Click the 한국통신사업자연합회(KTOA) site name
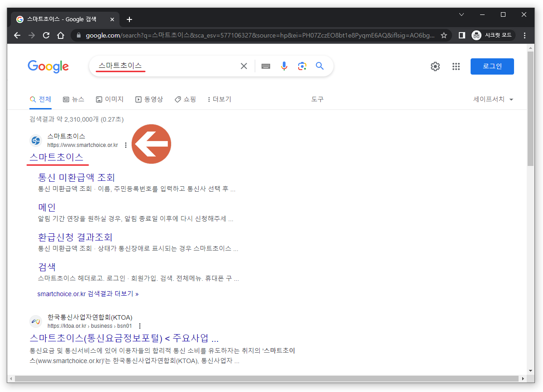This screenshot has height=392, width=543. 90,317
